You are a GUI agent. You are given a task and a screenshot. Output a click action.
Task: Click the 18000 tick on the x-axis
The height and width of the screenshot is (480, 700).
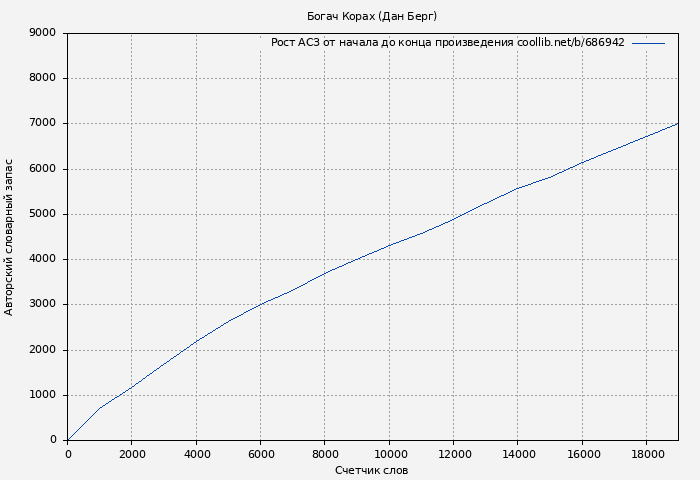click(x=646, y=453)
